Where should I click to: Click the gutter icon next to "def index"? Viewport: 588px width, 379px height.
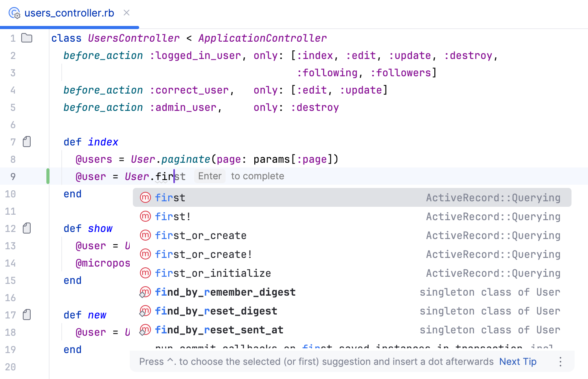[x=26, y=142]
